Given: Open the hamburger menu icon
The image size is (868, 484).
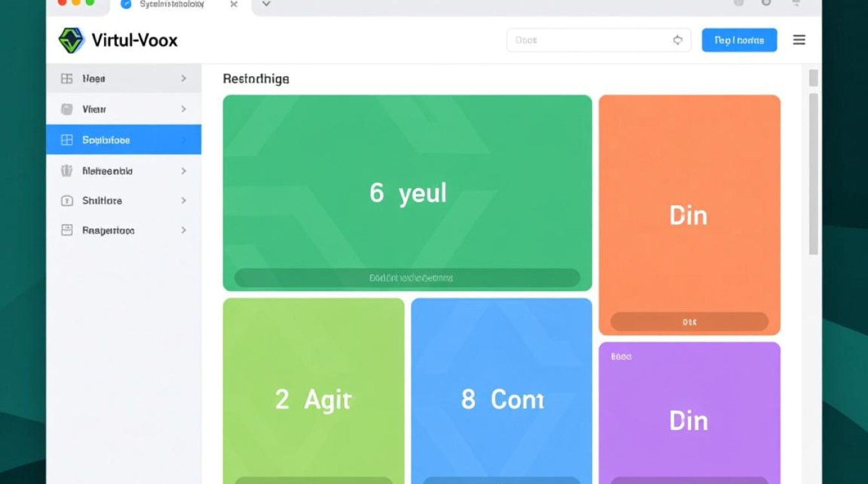Looking at the screenshot, I should 799,40.
